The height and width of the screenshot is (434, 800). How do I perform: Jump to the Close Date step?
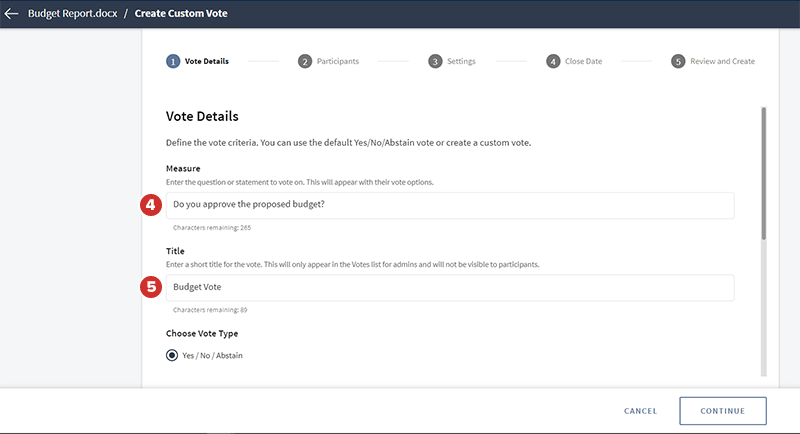click(583, 61)
